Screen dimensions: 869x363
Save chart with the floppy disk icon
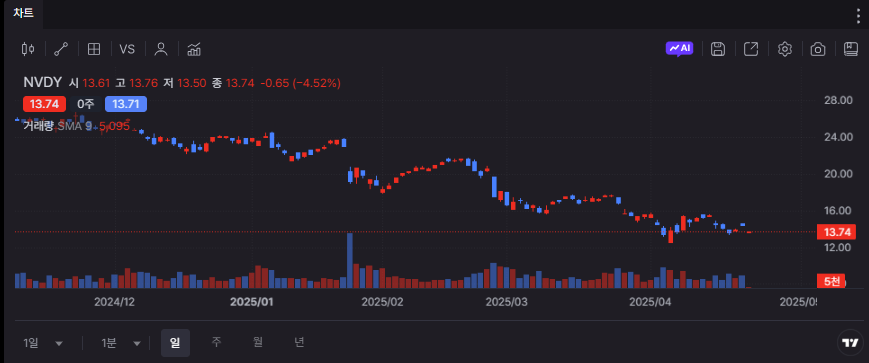tap(718, 49)
